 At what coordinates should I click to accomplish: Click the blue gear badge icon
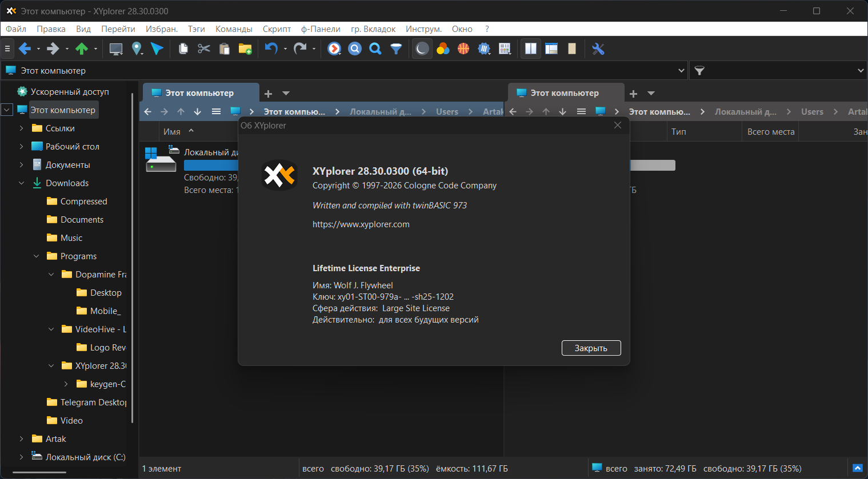[x=484, y=49]
